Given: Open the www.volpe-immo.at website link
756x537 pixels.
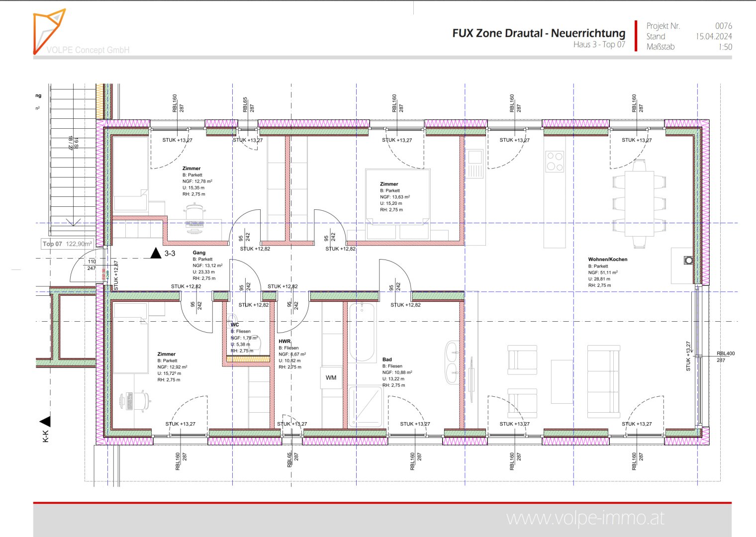Looking at the screenshot, I should click(x=585, y=518).
